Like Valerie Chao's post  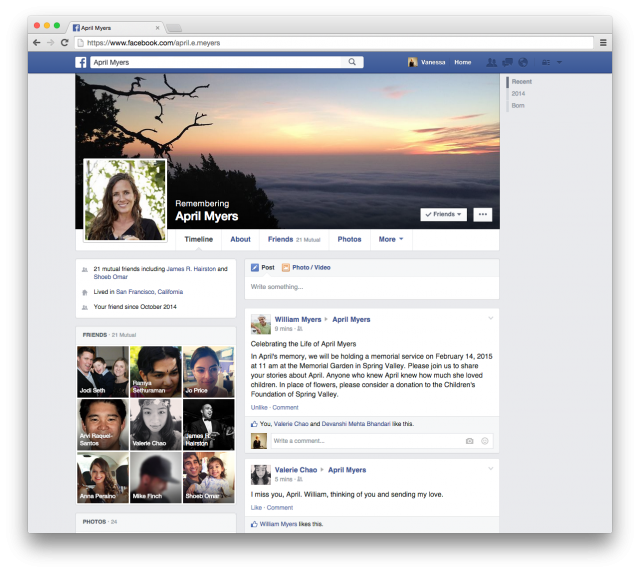point(256,507)
